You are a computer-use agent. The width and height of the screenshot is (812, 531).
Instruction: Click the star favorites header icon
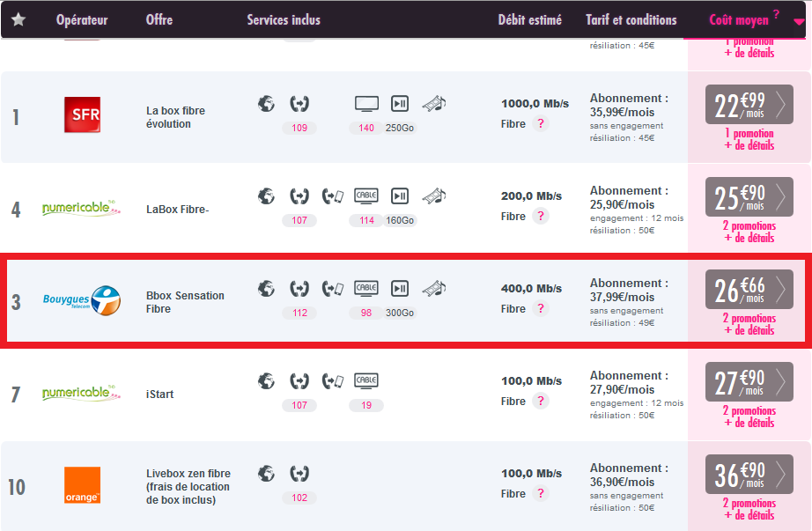click(x=18, y=19)
